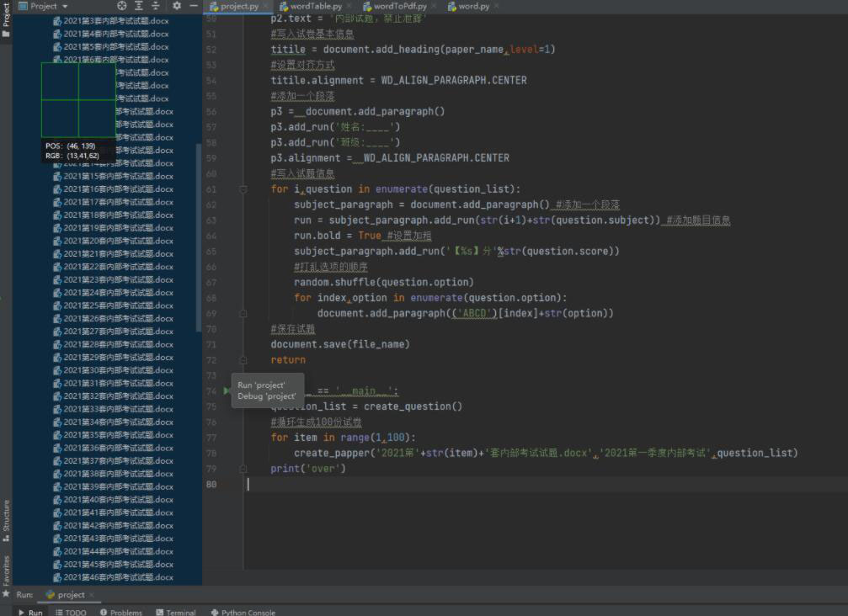Switch to the wordTable.py tab

click(x=315, y=7)
